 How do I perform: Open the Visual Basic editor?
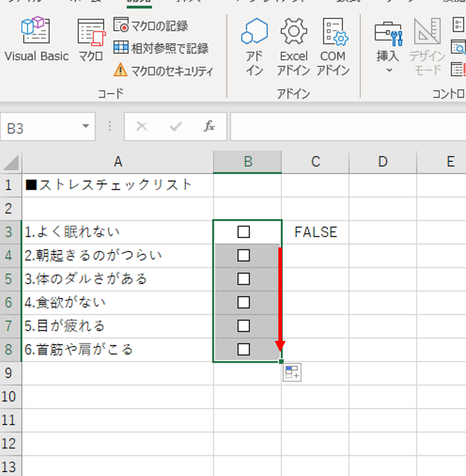[x=36, y=39]
